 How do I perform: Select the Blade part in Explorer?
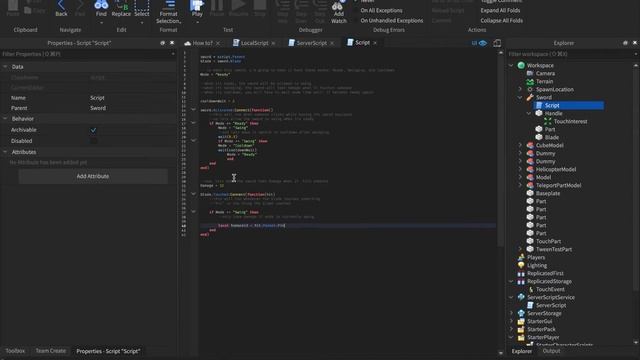pos(552,138)
